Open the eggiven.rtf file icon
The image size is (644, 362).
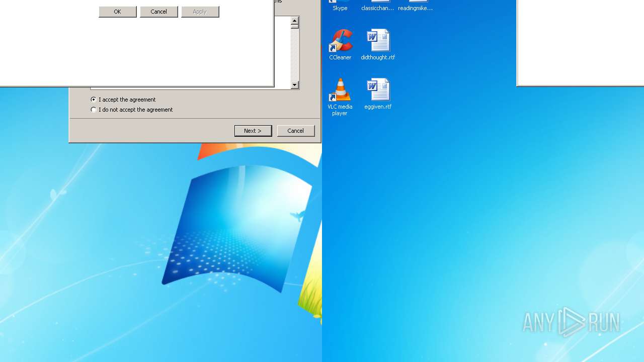coord(378,94)
